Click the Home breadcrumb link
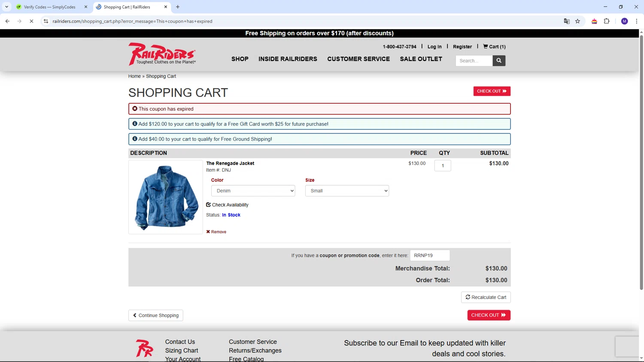The height and width of the screenshot is (362, 644). pos(134,76)
